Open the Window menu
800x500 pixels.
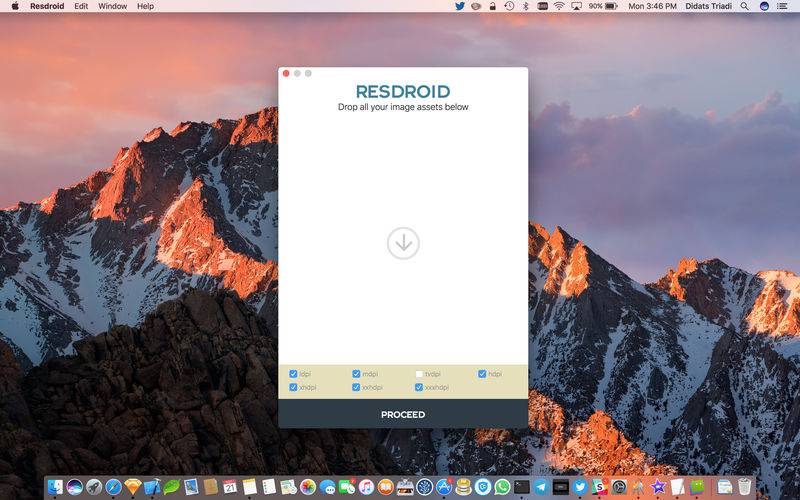[x=112, y=6]
